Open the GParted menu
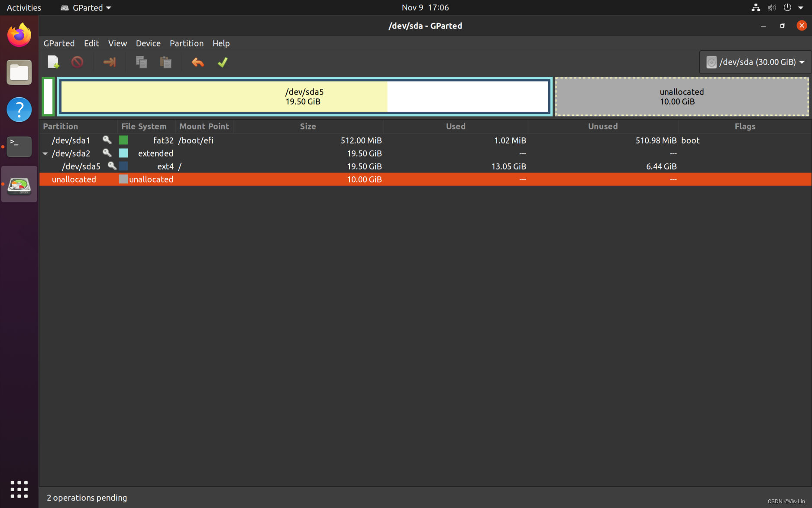The width and height of the screenshot is (812, 508). coord(59,43)
